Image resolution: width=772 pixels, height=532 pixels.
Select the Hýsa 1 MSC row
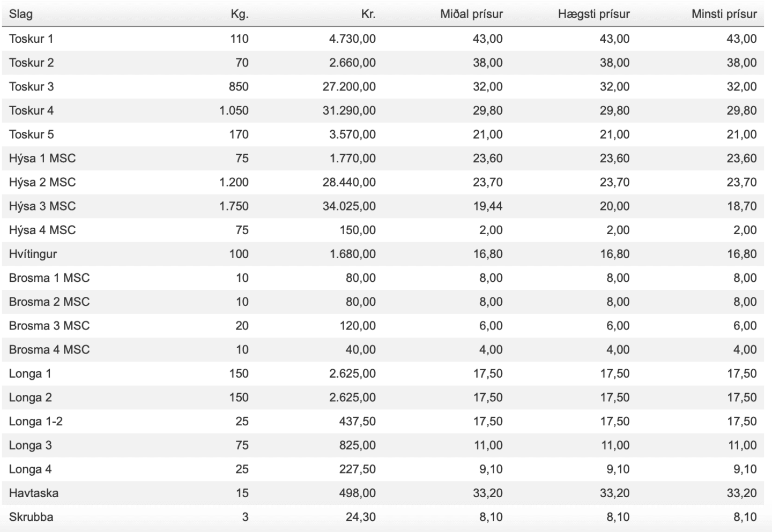tap(383, 158)
